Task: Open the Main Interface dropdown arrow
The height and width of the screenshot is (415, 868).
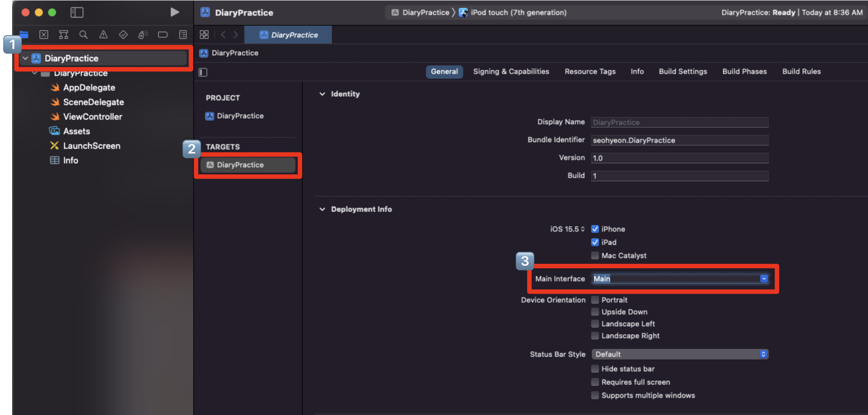Action: pos(764,279)
